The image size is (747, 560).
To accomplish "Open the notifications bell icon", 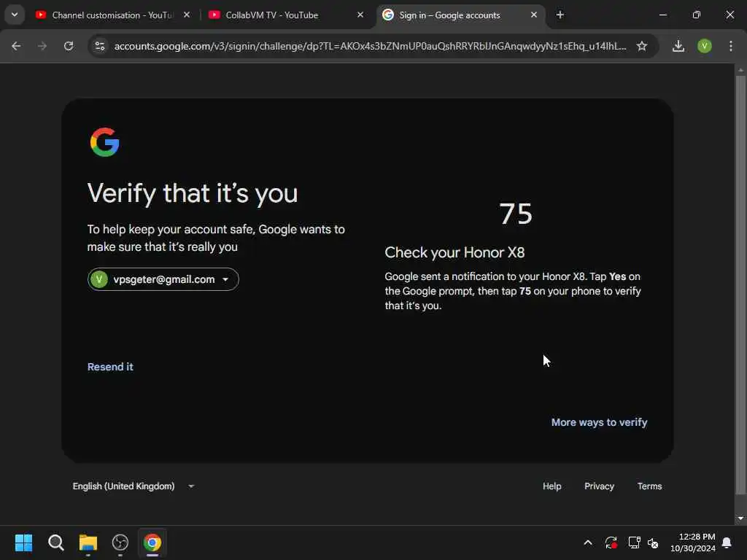I will coord(727,542).
